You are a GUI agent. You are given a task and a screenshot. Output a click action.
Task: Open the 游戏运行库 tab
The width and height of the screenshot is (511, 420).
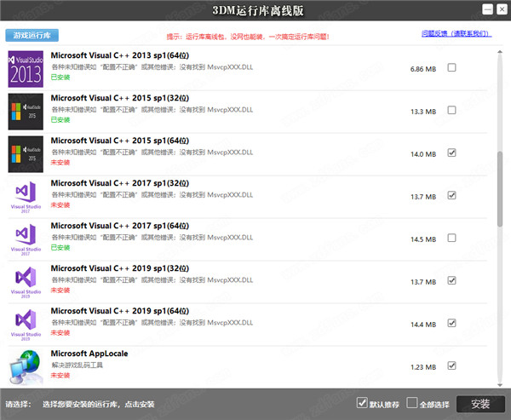click(32, 36)
